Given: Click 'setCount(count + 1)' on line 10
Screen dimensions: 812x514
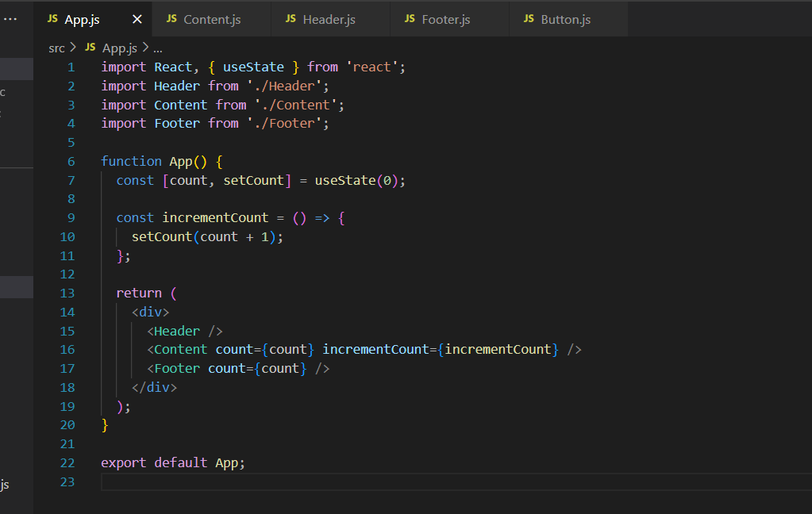Looking at the screenshot, I should pos(203,237).
